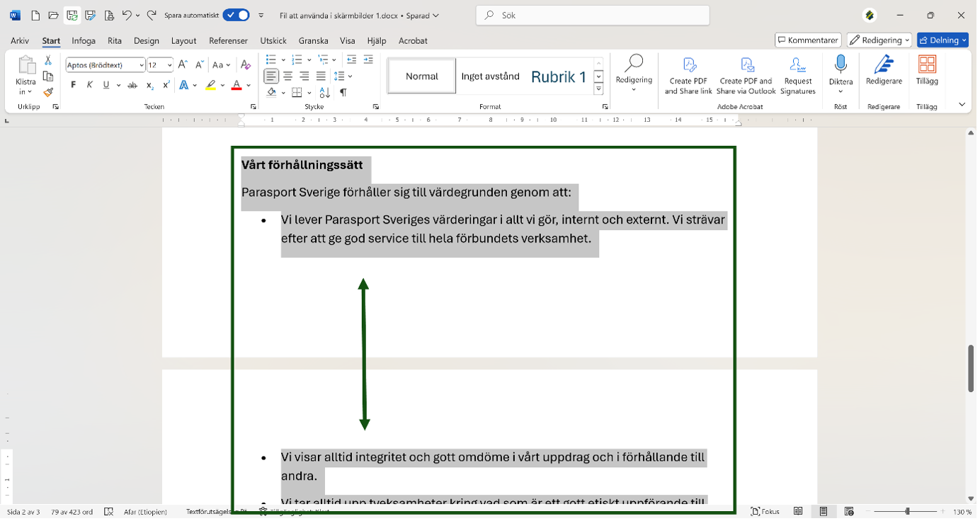Screen dimensions: 980x521
Task: Click the save-and-sync icon in quick access
Action: pos(72,15)
